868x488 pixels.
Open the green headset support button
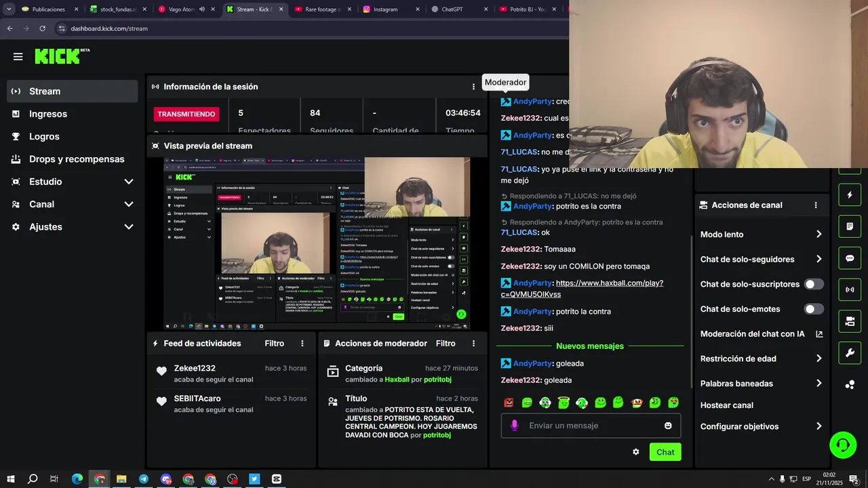click(x=843, y=445)
